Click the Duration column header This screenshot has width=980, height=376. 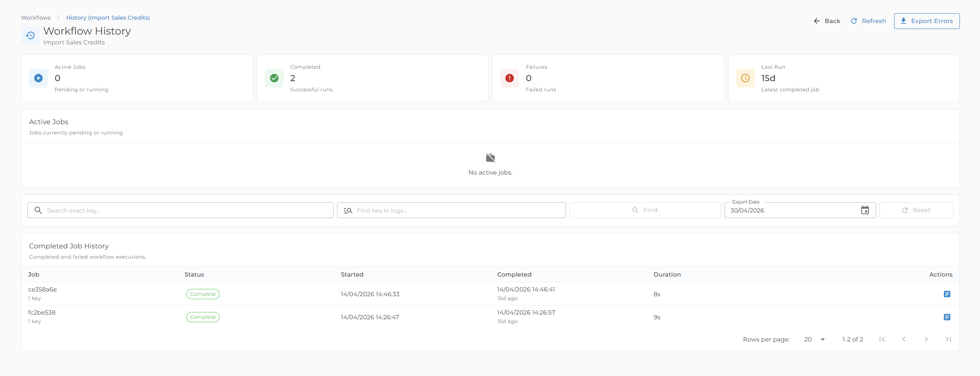click(667, 274)
